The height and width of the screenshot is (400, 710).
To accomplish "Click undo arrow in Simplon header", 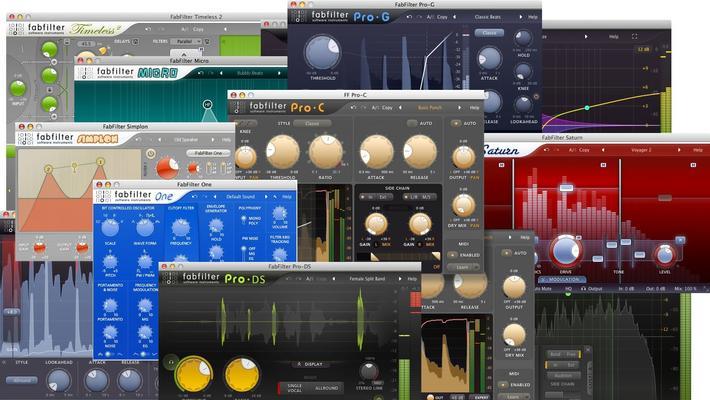I will coord(138,140).
